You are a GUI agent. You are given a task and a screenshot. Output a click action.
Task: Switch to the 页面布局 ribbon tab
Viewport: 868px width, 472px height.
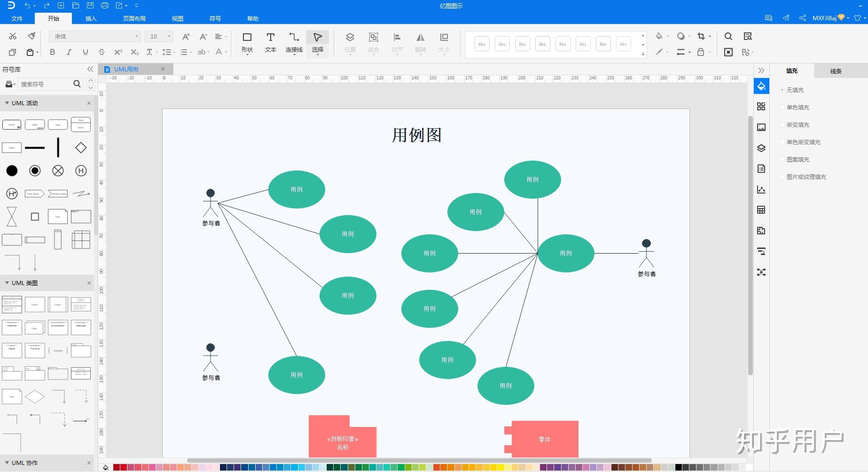tap(134, 18)
